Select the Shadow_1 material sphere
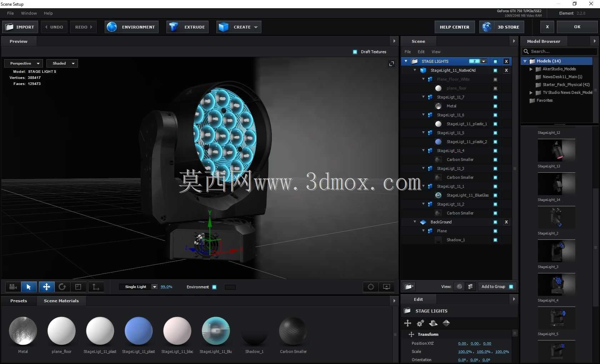600x364 pixels. click(x=254, y=331)
